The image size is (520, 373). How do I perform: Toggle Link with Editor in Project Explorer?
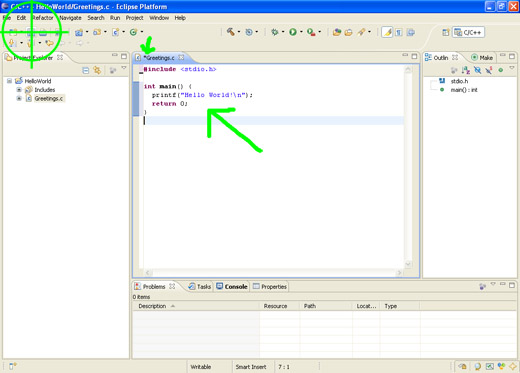pyautogui.click(x=97, y=70)
